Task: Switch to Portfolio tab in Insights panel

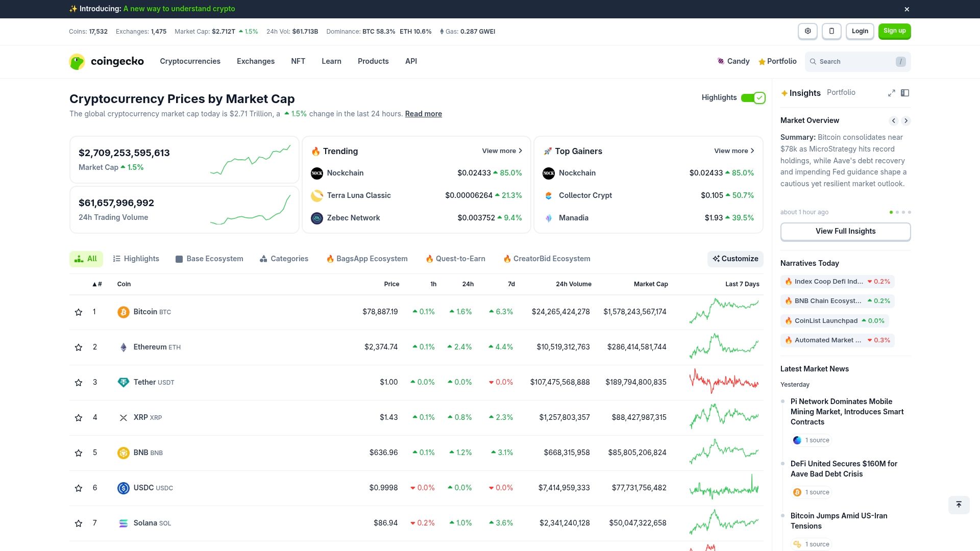Action: pos(841,92)
